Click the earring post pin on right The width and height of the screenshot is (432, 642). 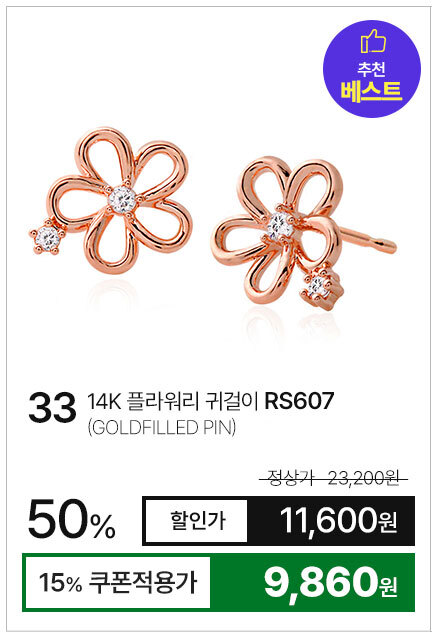tap(367, 240)
